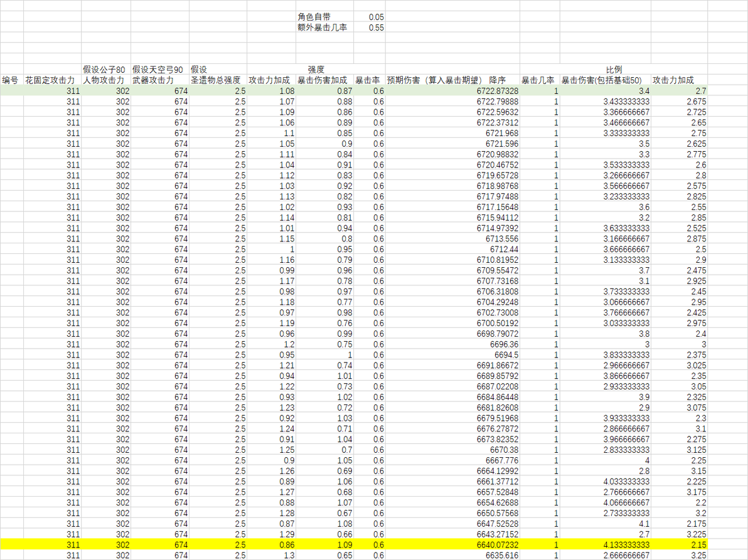Click the yellow row crit damage 1.09
This screenshot has width=748, height=560.
[x=324, y=545]
